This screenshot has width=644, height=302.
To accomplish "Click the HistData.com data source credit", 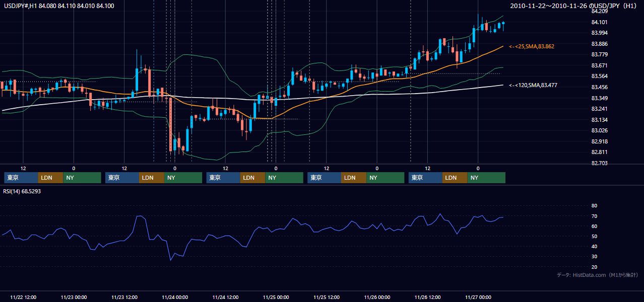I will pyautogui.click(x=598, y=275).
